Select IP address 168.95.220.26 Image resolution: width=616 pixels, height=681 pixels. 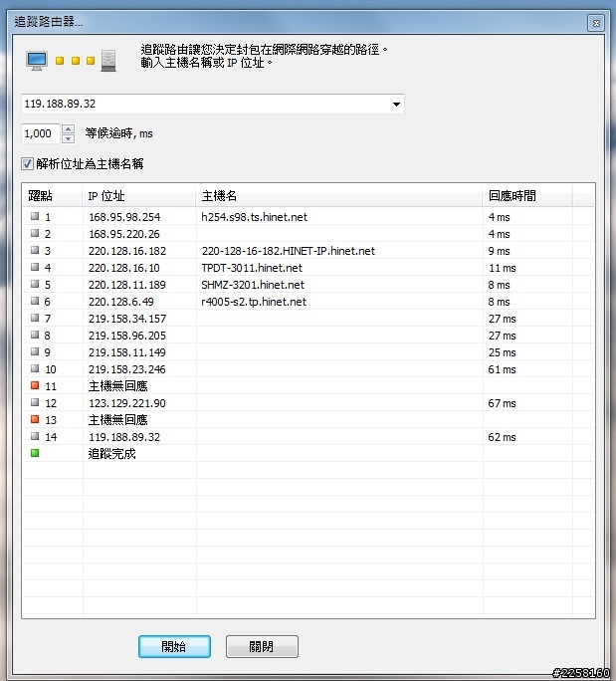[x=124, y=234]
